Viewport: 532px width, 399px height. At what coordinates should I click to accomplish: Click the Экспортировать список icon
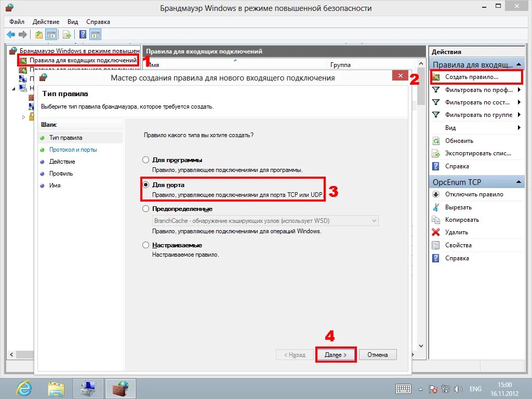point(436,153)
